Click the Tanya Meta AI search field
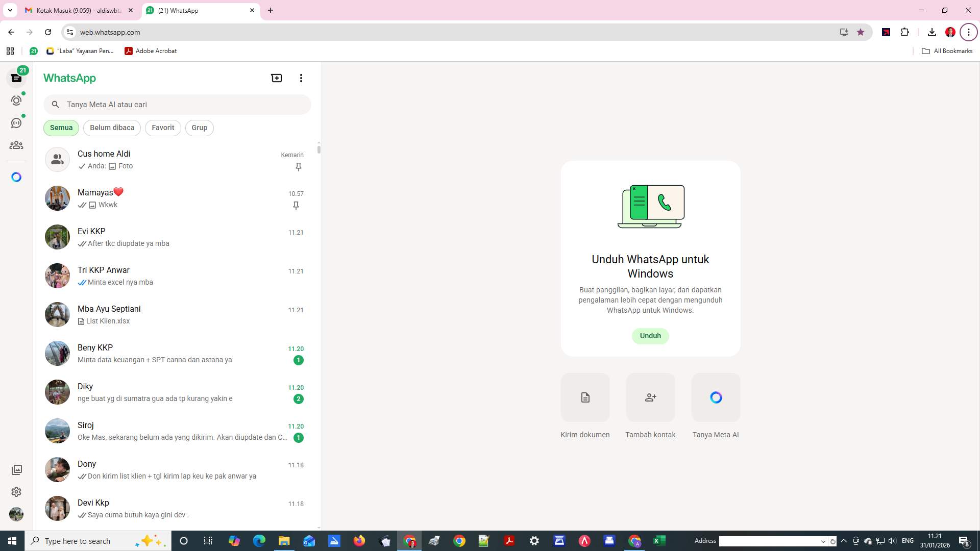980x551 pixels. [x=184, y=105]
